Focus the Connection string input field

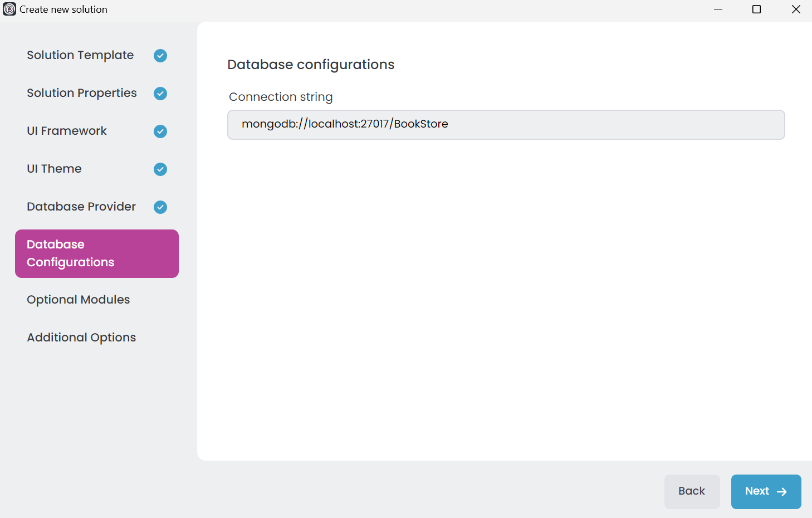[x=506, y=124]
